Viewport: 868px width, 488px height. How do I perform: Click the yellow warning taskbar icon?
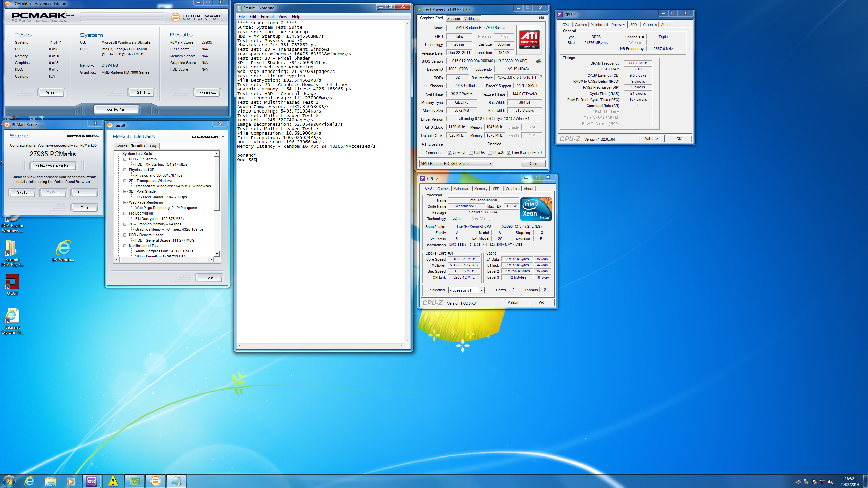click(113, 481)
